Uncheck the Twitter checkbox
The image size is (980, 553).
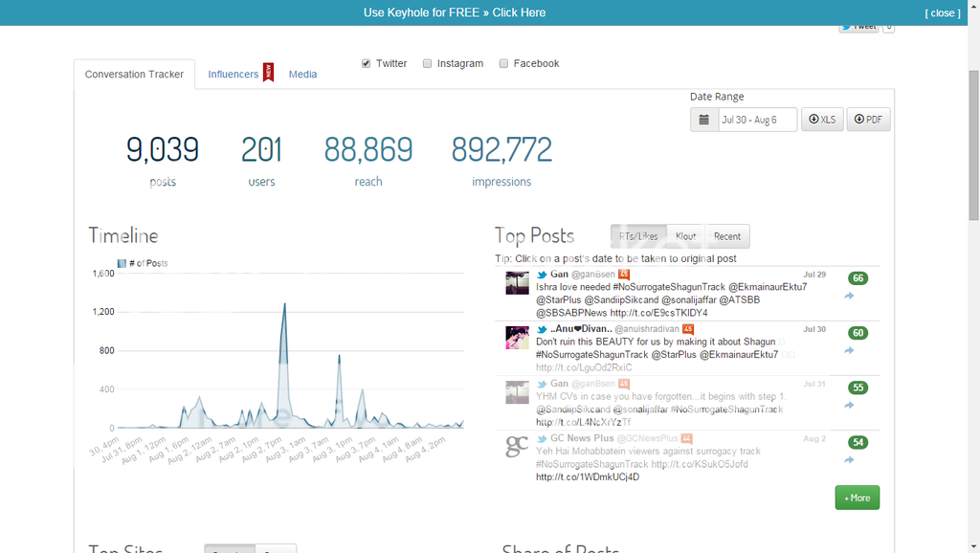coord(366,64)
